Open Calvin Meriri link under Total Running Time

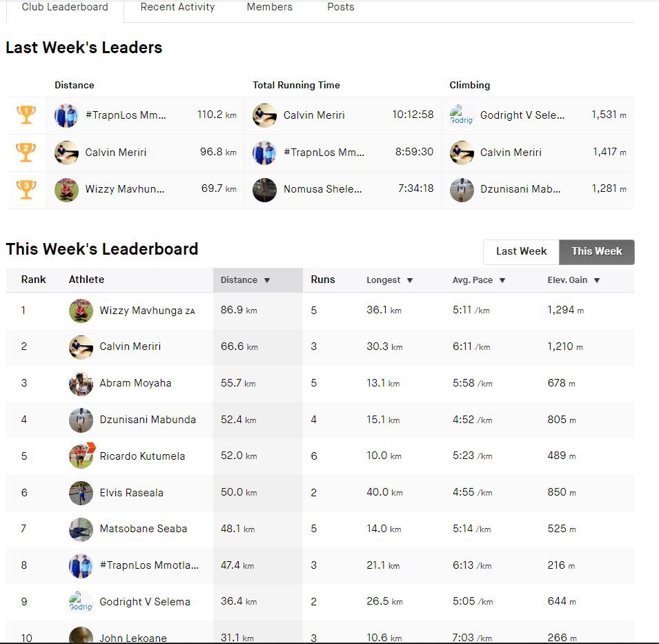click(x=314, y=115)
